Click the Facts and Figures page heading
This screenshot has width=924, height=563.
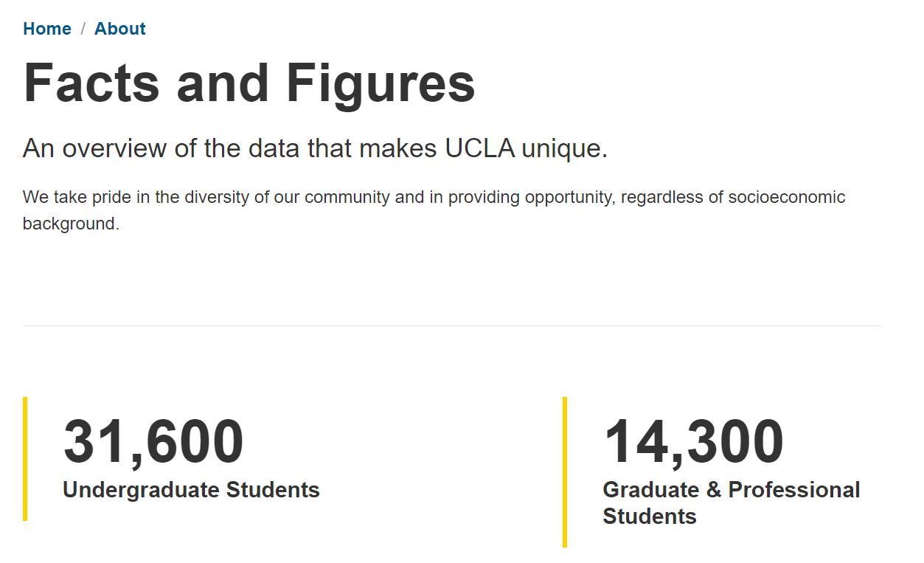[249, 83]
